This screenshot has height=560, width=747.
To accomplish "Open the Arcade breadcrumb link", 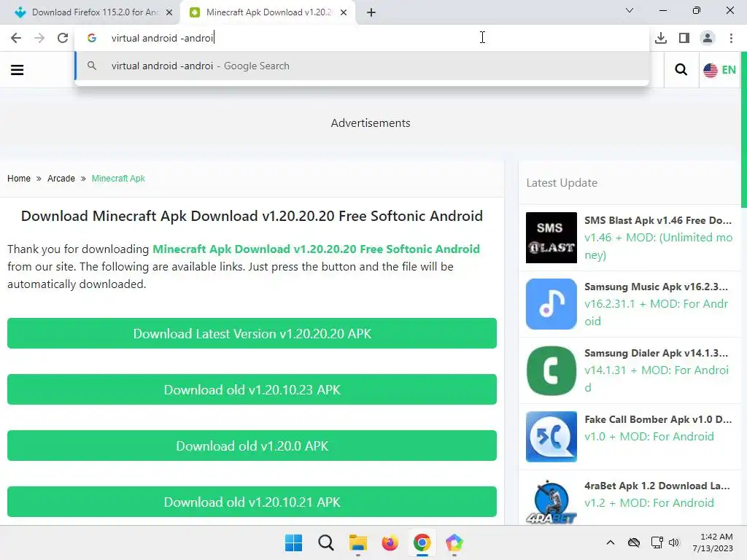I will click(61, 179).
